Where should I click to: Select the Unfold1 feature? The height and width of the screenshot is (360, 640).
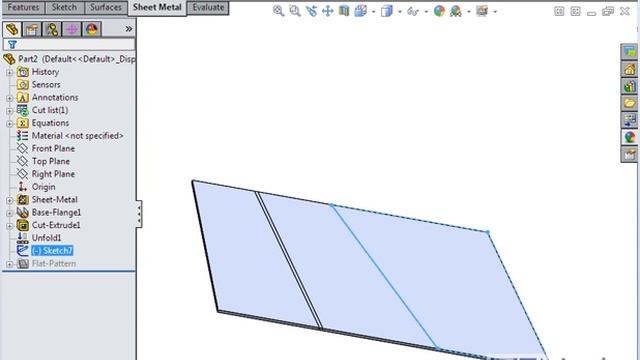click(46, 238)
